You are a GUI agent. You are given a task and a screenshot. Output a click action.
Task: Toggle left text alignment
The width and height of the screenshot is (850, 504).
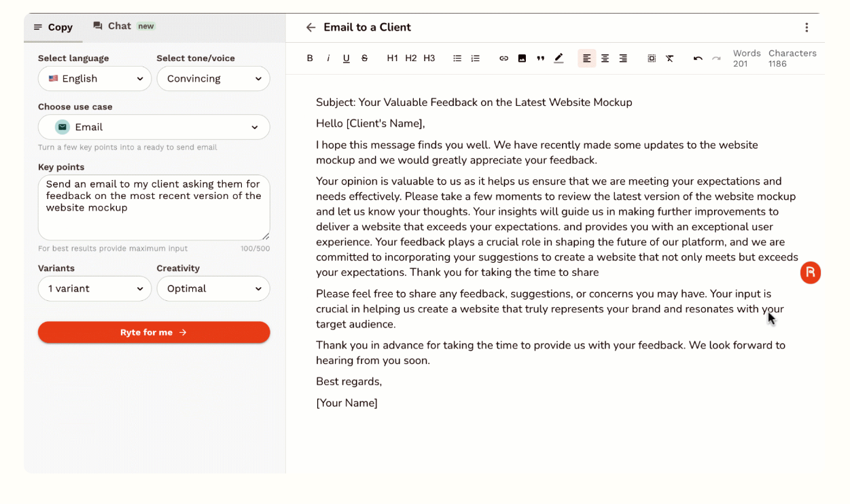[587, 58]
